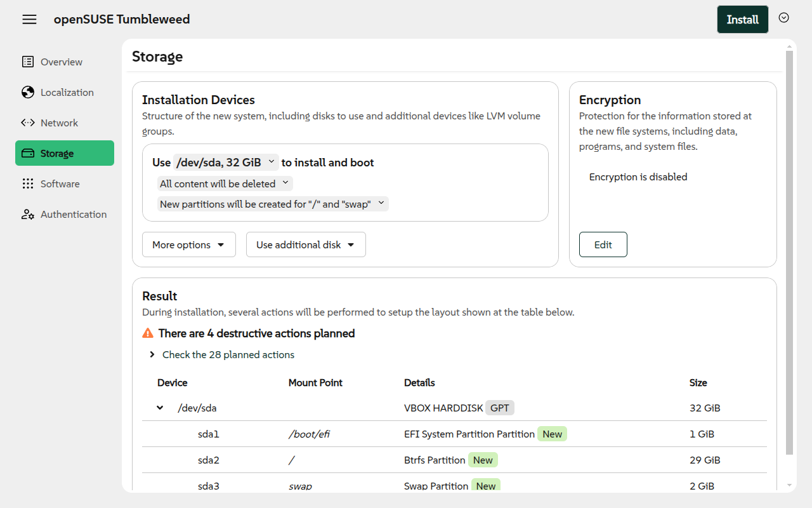Click the Network sidebar icon
The image size is (812, 508).
click(28, 123)
